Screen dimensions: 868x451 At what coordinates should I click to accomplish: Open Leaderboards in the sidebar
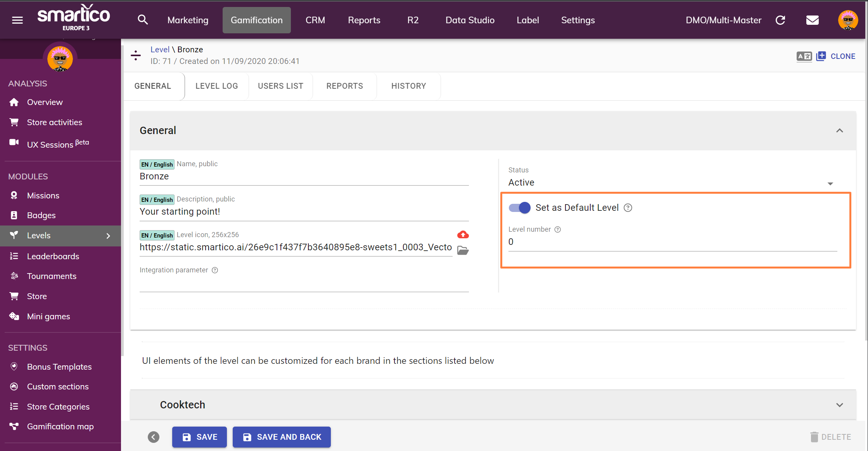click(53, 256)
